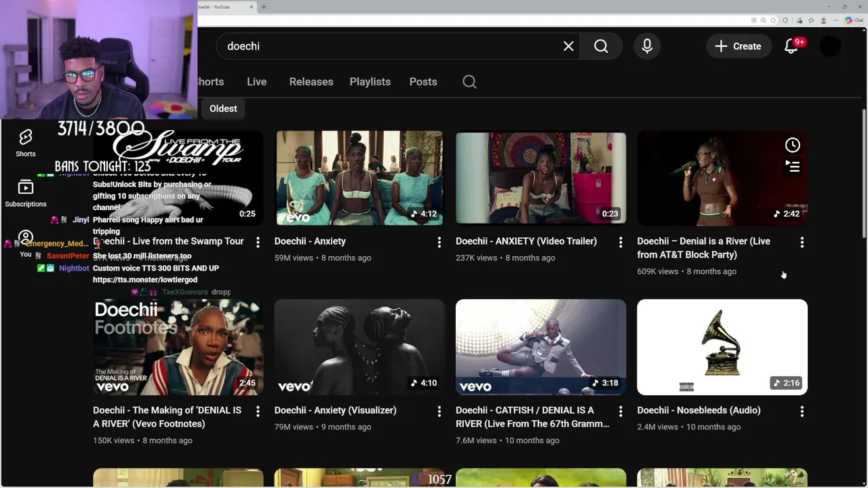
Task: Open the Doechii - Anxiety (Visualizer) title
Action: (x=335, y=410)
